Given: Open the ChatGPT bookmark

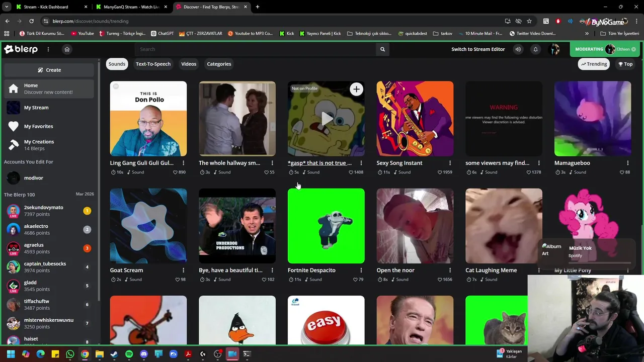Looking at the screenshot, I should (x=162, y=34).
